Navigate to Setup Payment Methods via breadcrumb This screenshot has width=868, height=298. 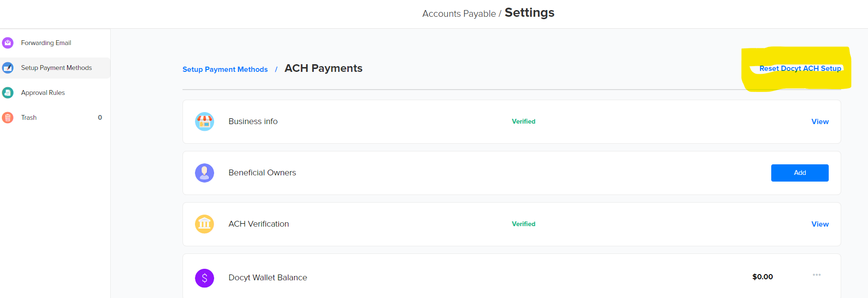click(x=225, y=69)
